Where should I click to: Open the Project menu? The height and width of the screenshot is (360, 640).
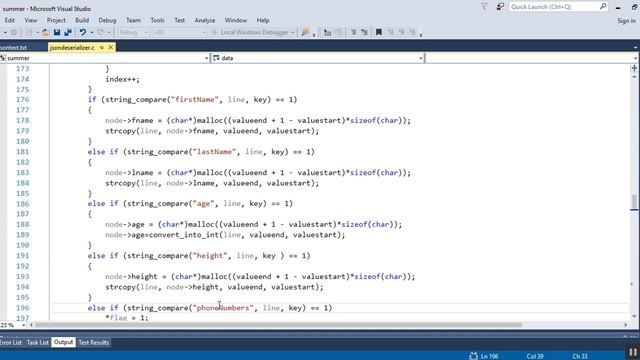click(56, 20)
